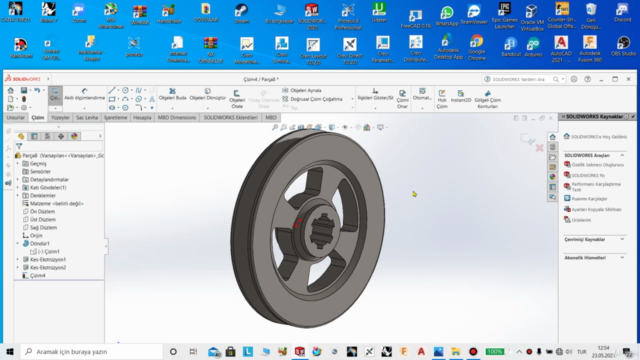Click the Apply Scene icon in view toolbar
Viewport: 640px width, 360px height.
point(367,127)
